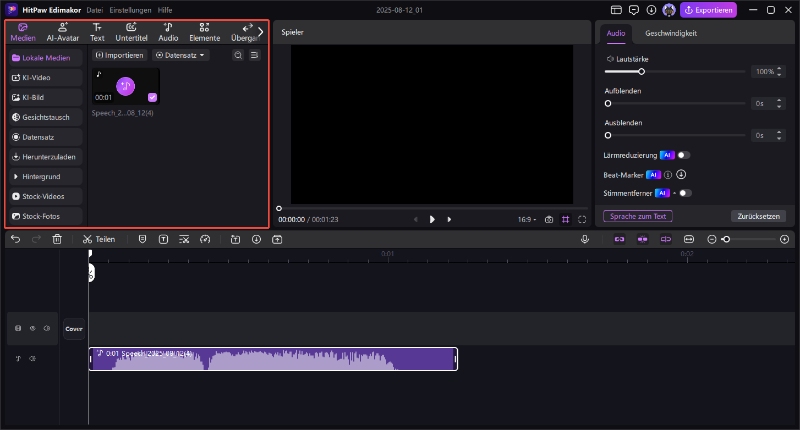
Task: Enter fullscreen preview mode
Action: (x=582, y=219)
